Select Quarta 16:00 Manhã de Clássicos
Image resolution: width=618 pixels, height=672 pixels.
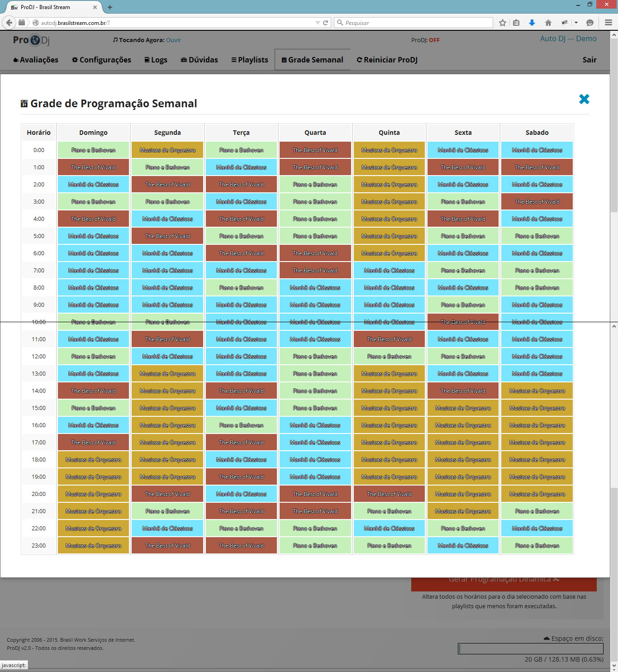(x=315, y=425)
